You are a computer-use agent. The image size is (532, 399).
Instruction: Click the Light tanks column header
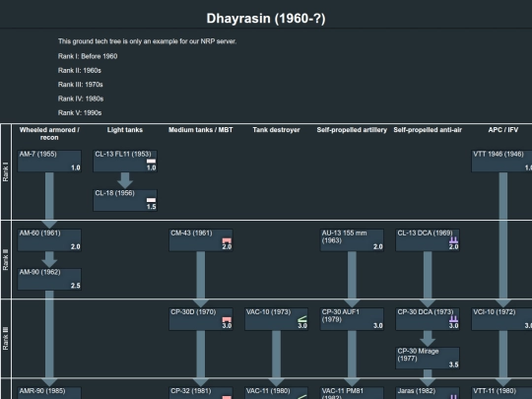click(125, 130)
